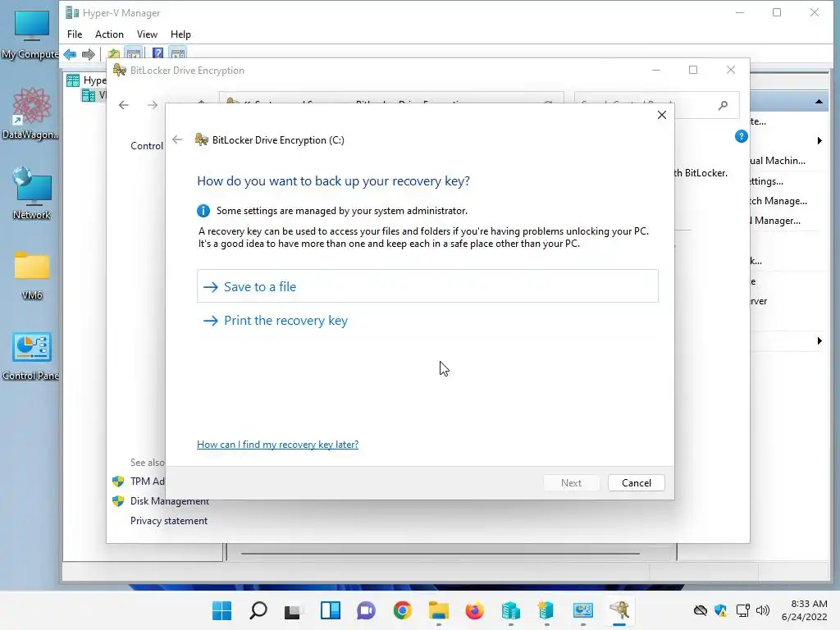The width and height of the screenshot is (840, 630).
Task: Switch to Hyper-V Manager taskbar icon
Action: (x=510, y=610)
